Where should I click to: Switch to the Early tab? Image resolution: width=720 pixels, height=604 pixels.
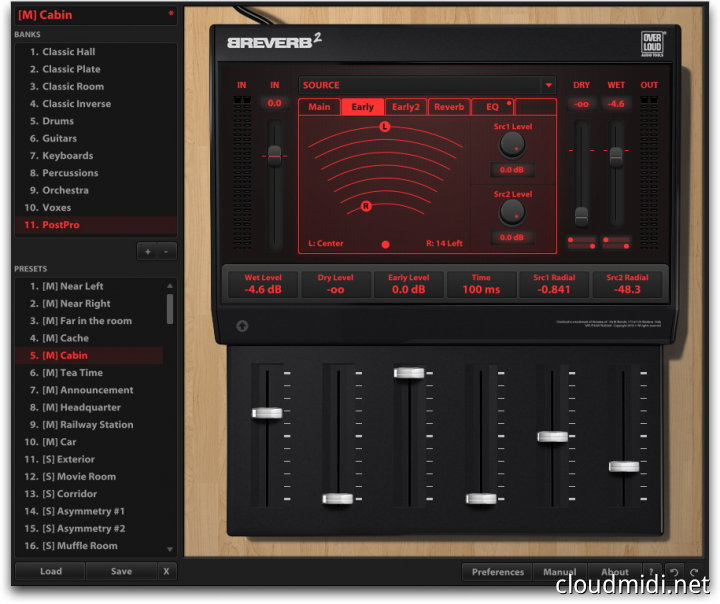click(x=363, y=107)
